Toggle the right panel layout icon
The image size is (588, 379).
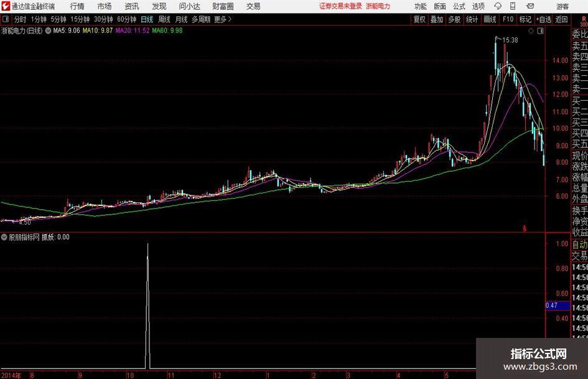(x=540, y=31)
